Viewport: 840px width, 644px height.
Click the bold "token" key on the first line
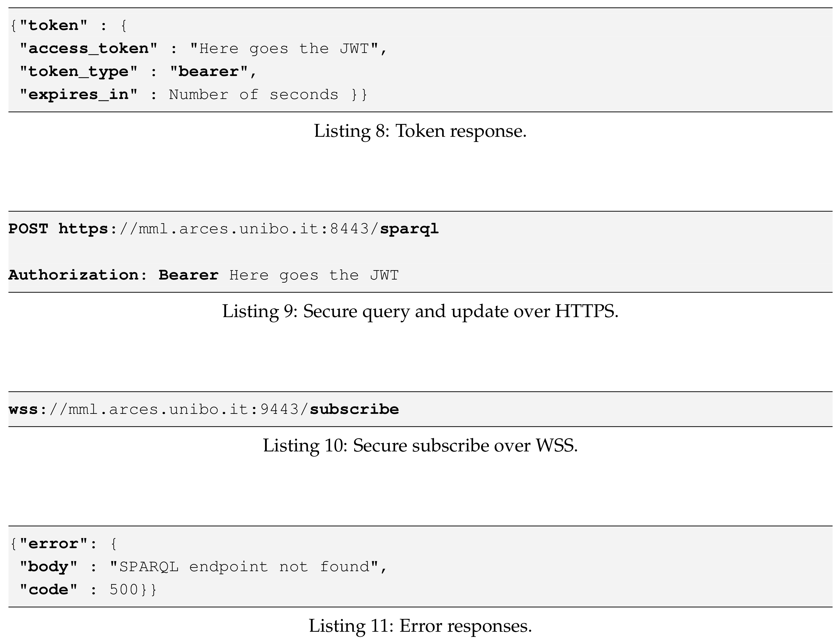[53, 26]
